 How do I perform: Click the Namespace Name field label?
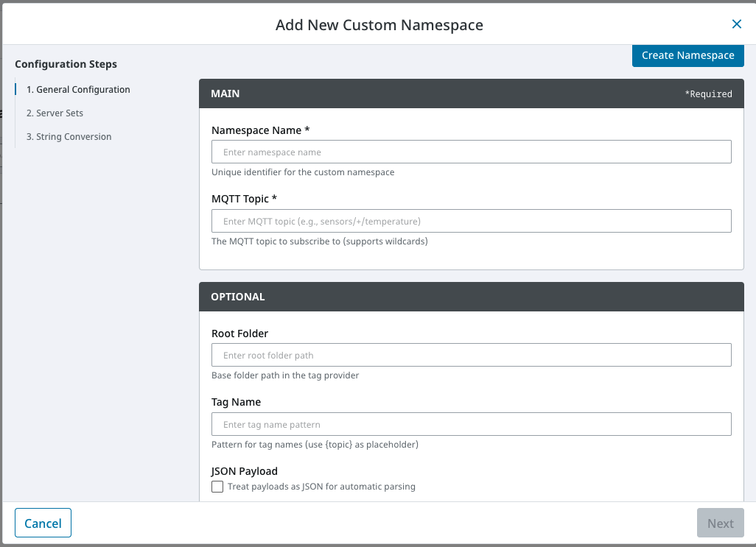pos(260,130)
